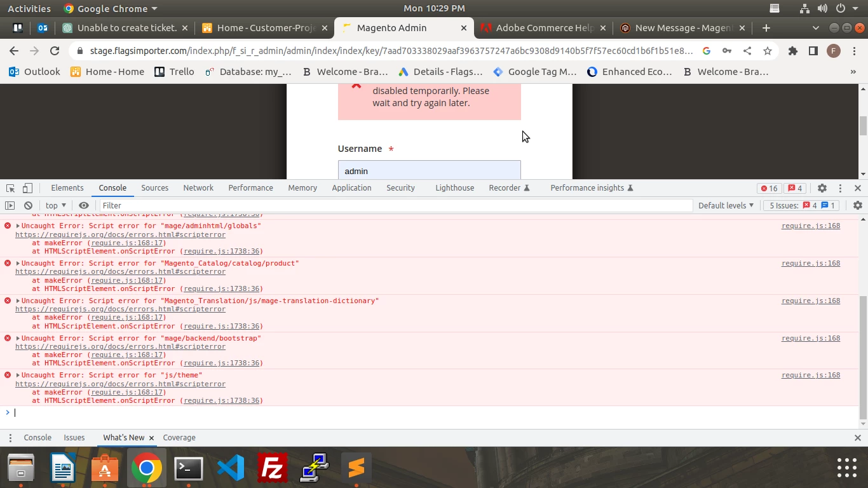This screenshot has width=868, height=488.
Task: Open require.js:168 source link of js/theme error
Action: (x=811, y=375)
